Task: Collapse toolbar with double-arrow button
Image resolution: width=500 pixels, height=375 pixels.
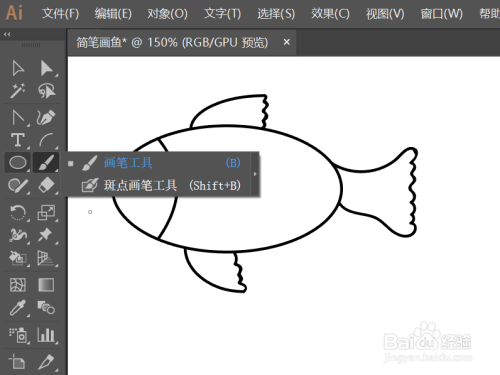Action: (7, 34)
